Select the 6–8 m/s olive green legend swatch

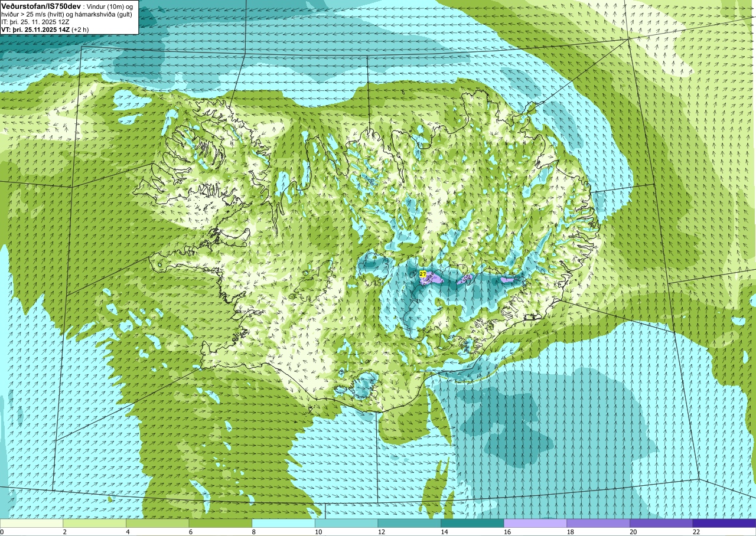220,523
